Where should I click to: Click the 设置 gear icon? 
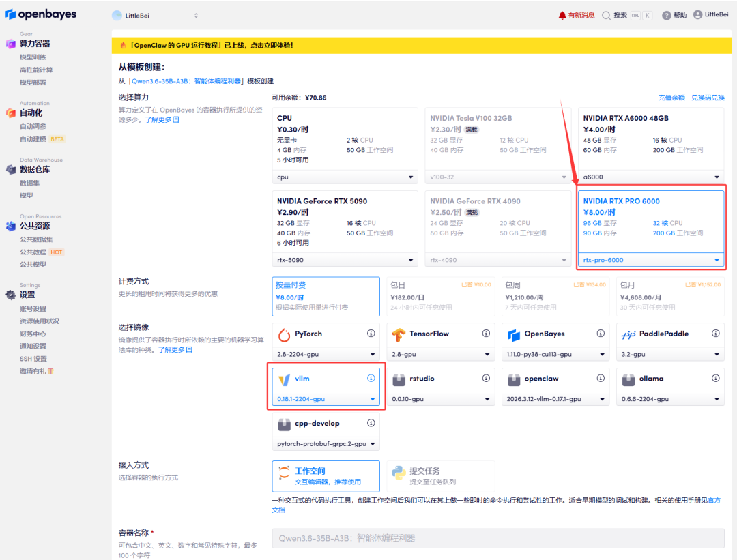point(11,295)
